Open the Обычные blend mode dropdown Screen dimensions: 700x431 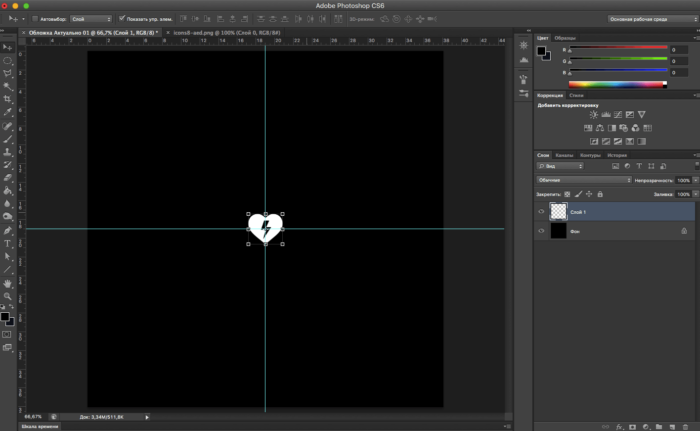click(x=582, y=180)
